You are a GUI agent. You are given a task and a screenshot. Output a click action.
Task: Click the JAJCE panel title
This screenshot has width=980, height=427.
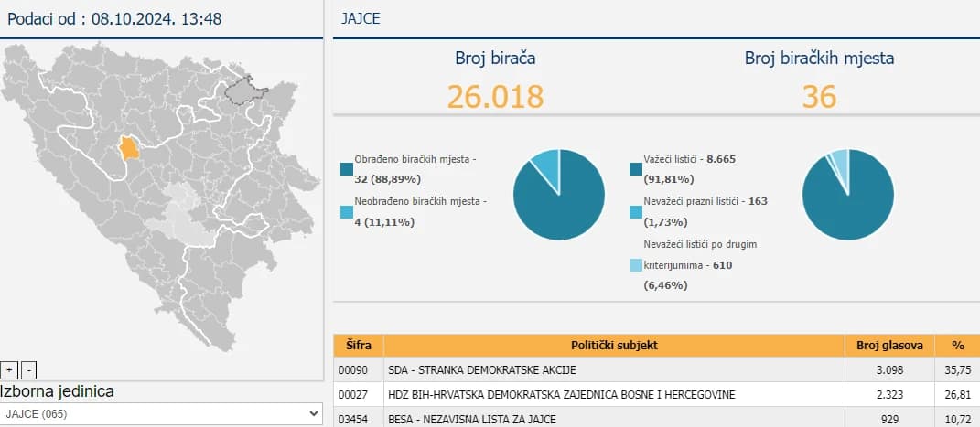coord(361,18)
